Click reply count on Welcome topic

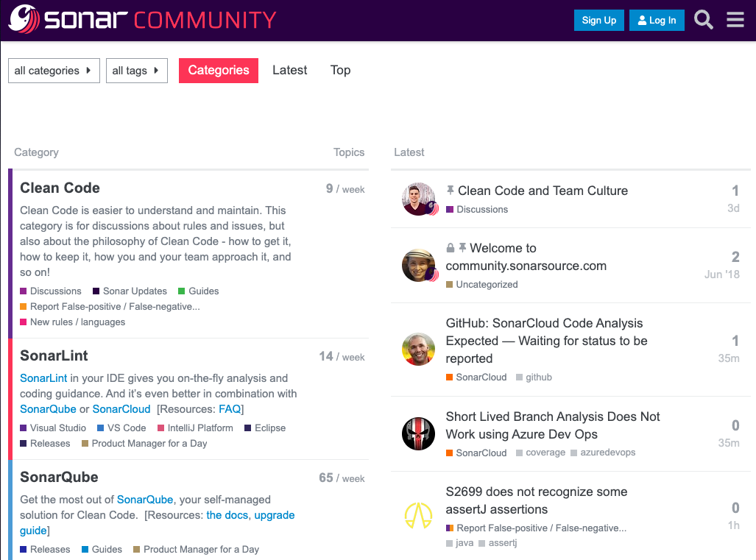tap(735, 257)
